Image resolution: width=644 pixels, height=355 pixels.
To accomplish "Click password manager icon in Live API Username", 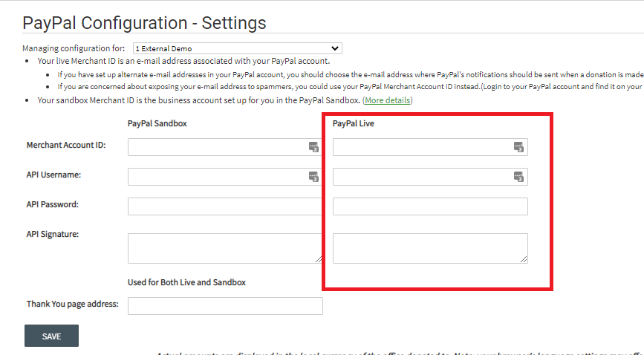I will click(x=518, y=177).
